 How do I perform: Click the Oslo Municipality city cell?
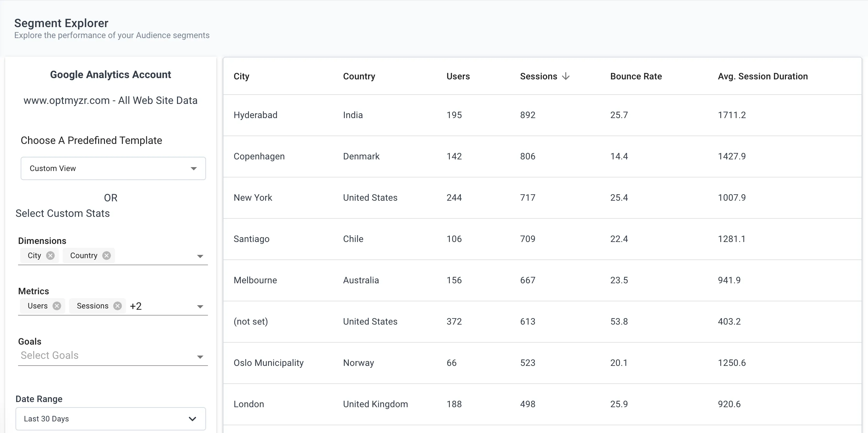(269, 363)
